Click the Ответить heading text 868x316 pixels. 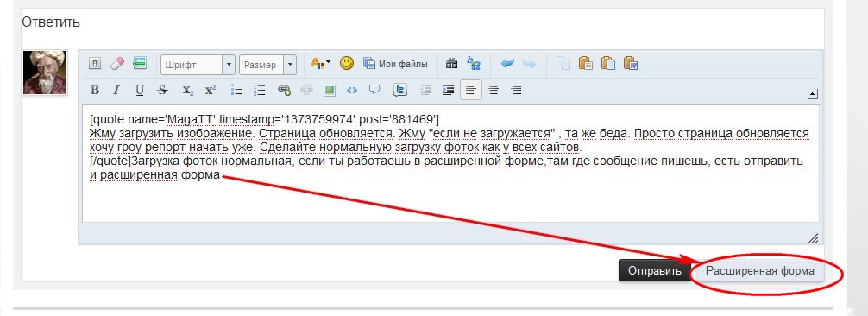tap(51, 22)
